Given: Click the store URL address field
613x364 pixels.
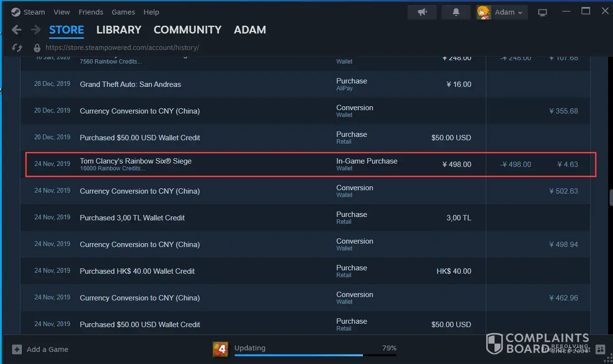Looking at the screenshot, I should coord(122,48).
